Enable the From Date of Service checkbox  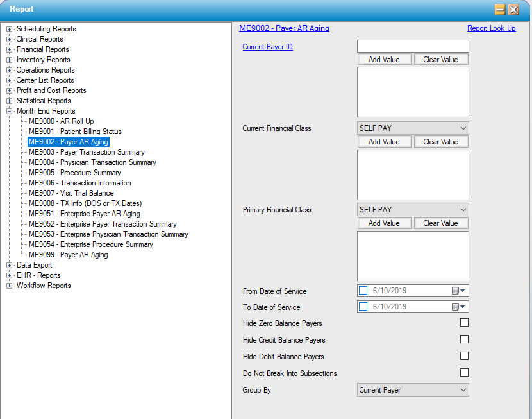363,291
